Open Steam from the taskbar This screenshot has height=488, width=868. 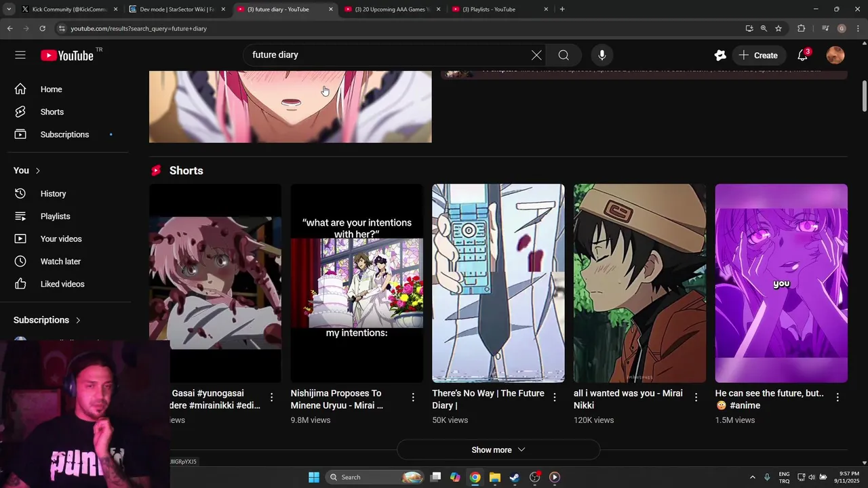(515, 477)
